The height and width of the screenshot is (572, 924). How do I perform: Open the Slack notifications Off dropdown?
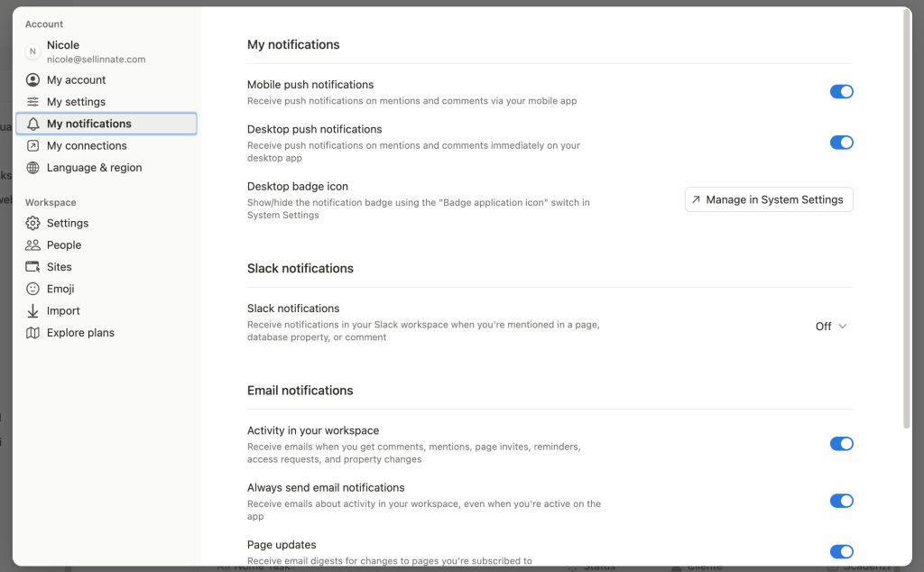point(831,327)
